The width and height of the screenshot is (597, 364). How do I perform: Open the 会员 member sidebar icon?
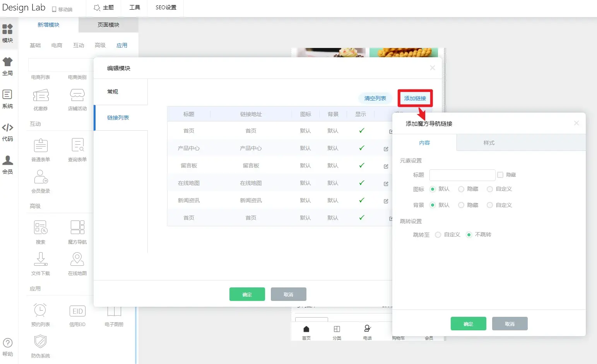[7, 161]
